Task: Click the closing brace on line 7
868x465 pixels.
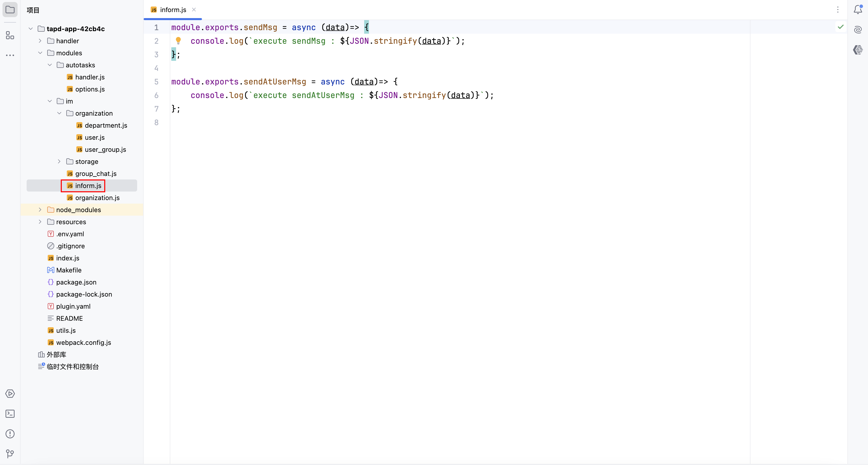Action: coord(174,109)
